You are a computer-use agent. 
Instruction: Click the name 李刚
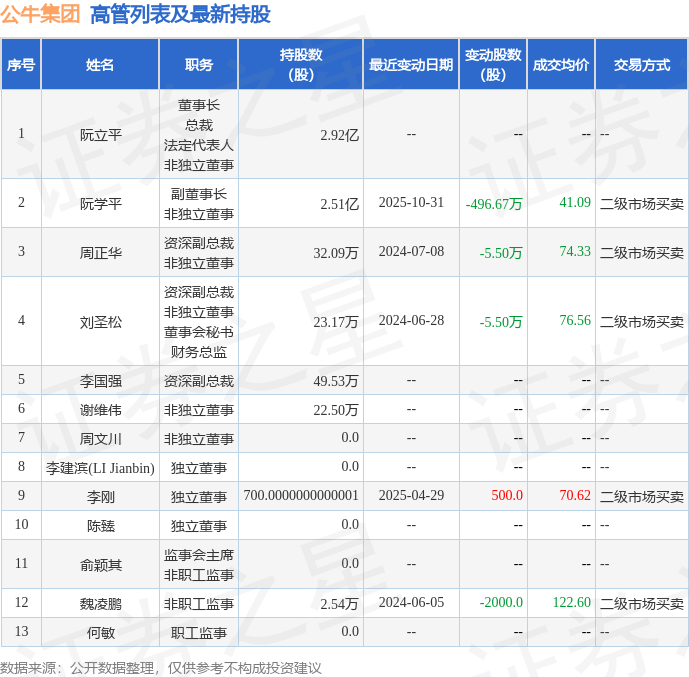tap(101, 497)
